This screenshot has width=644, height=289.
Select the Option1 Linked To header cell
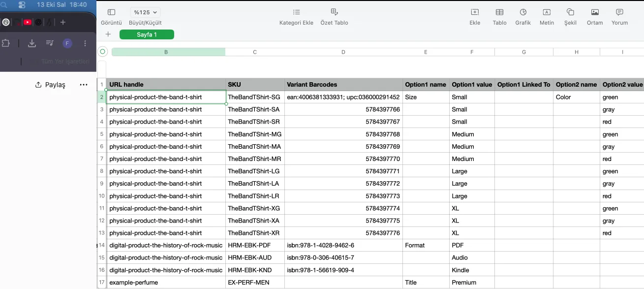(524, 84)
